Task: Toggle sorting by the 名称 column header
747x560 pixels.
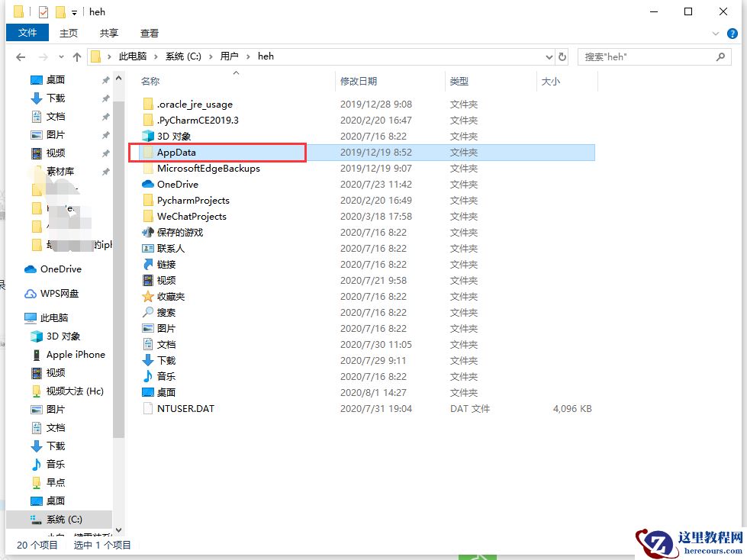Action: 150,81
